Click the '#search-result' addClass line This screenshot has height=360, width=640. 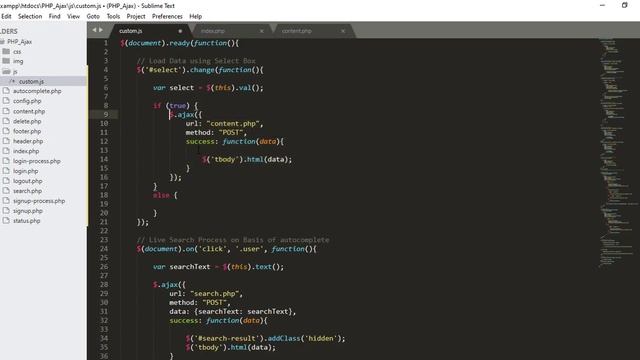(265, 338)
